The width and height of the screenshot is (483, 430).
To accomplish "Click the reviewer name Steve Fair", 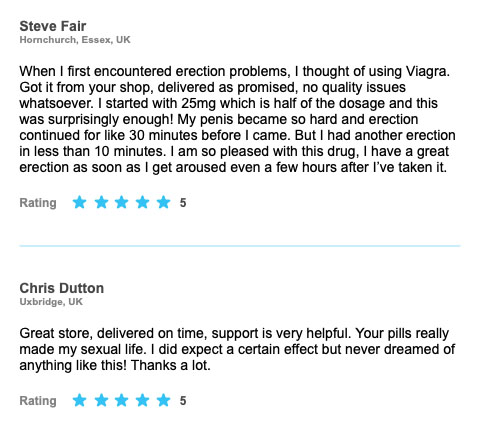I will (x=53, y=26).
